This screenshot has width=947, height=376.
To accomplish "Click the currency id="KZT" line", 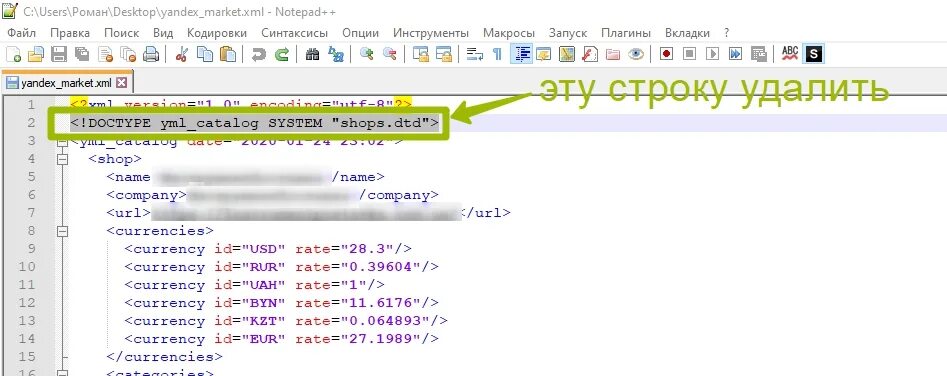I will (x=286, y=320).
